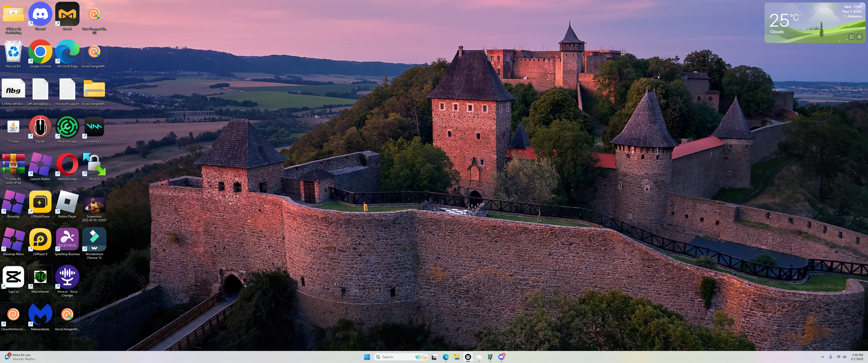The height and width of the screenshot is (363, 868).
Task: Click the Voicemod V3 desktop icon
Action: click(94, 127)
